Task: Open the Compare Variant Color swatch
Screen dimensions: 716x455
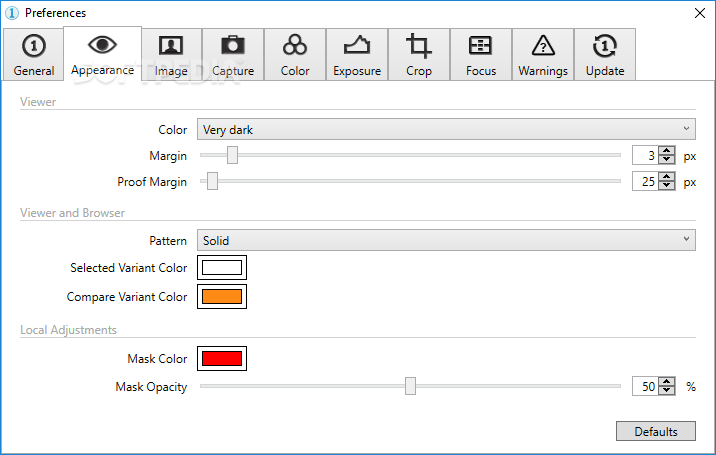Action: 222,296
